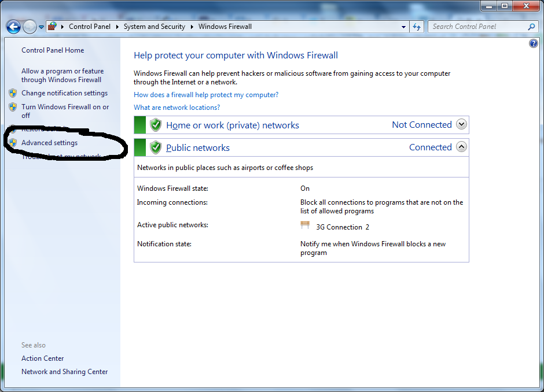Click the firewall state value On
544x392 pixels.
point(305,188)
